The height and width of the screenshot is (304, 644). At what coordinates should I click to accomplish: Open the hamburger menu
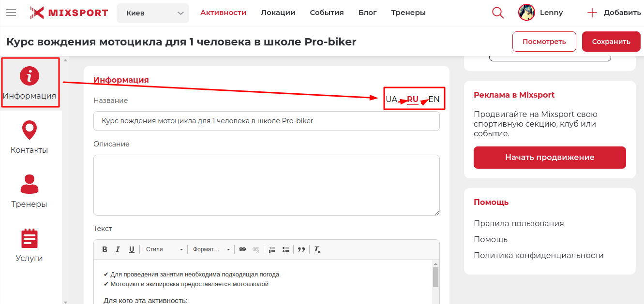tap(11, 13)
